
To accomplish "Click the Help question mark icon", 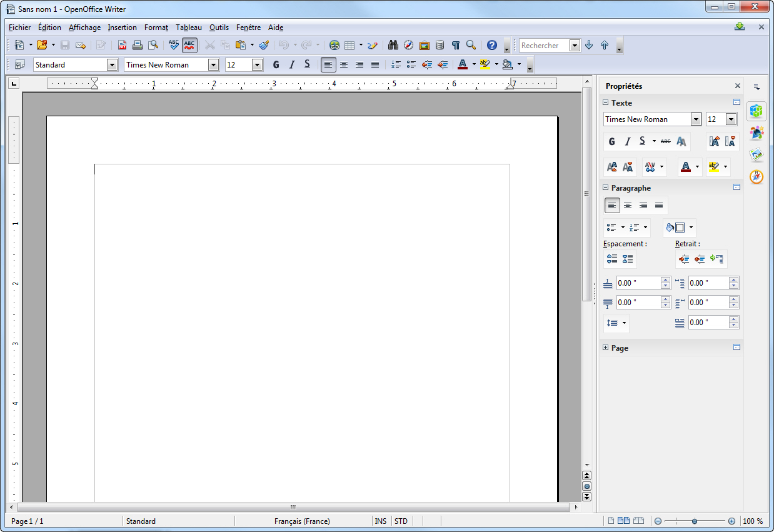I will point(492,45).
